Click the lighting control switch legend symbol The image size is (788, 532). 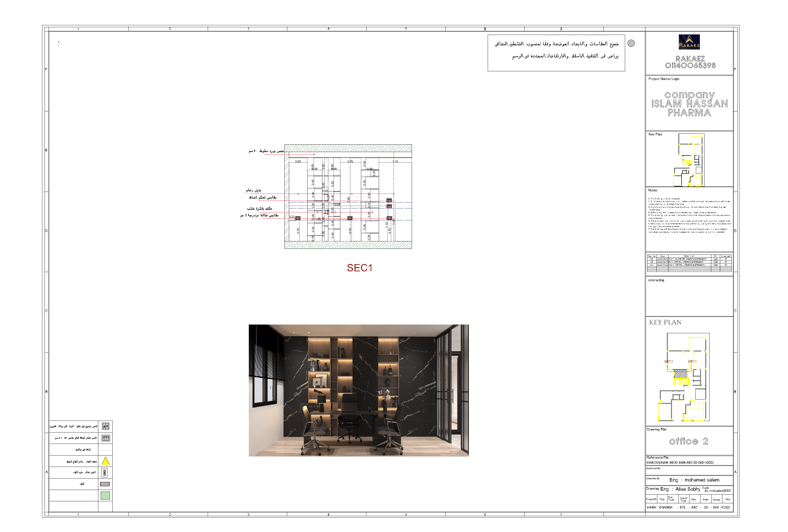point(105,438)
